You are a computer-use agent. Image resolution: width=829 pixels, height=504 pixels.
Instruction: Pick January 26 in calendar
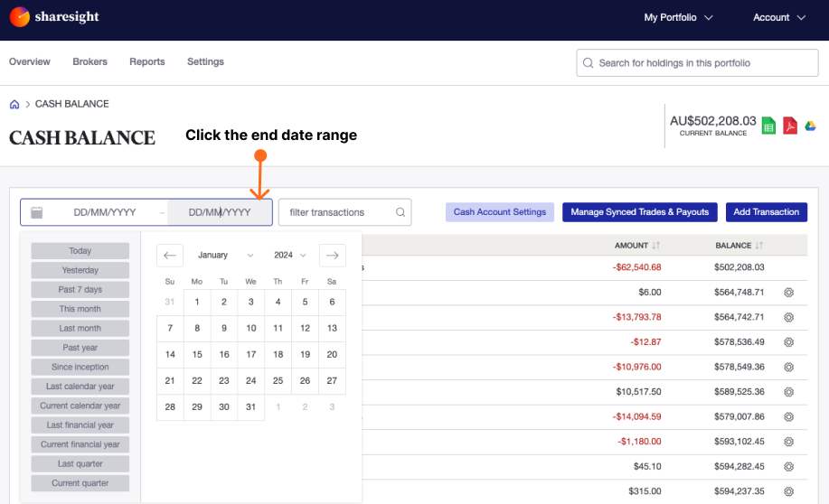click(x=305, y=381)
